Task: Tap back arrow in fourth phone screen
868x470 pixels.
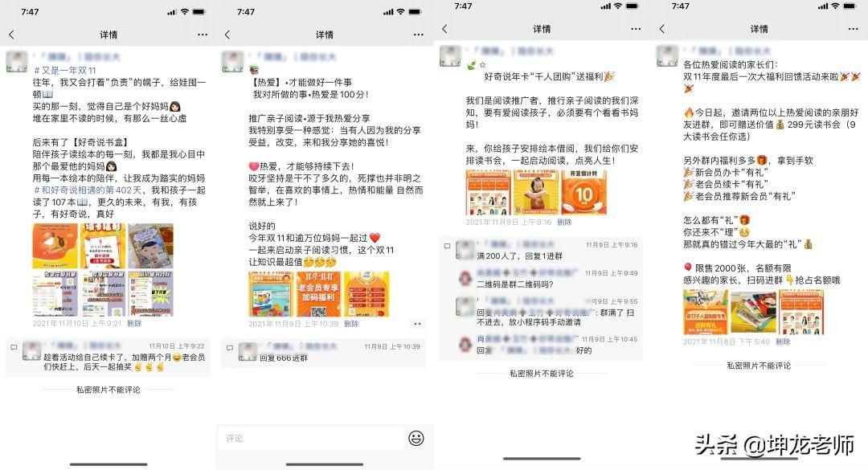Action: point(662,29)
